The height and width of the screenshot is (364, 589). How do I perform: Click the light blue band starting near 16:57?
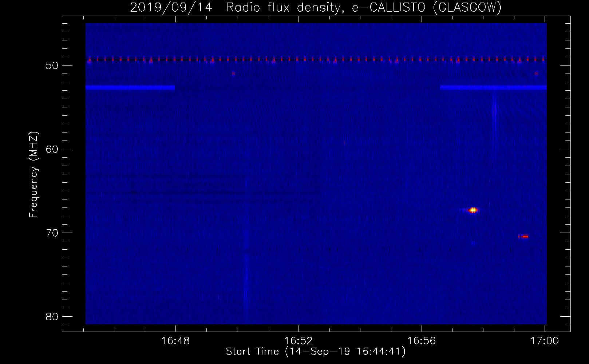pos(493,87)
